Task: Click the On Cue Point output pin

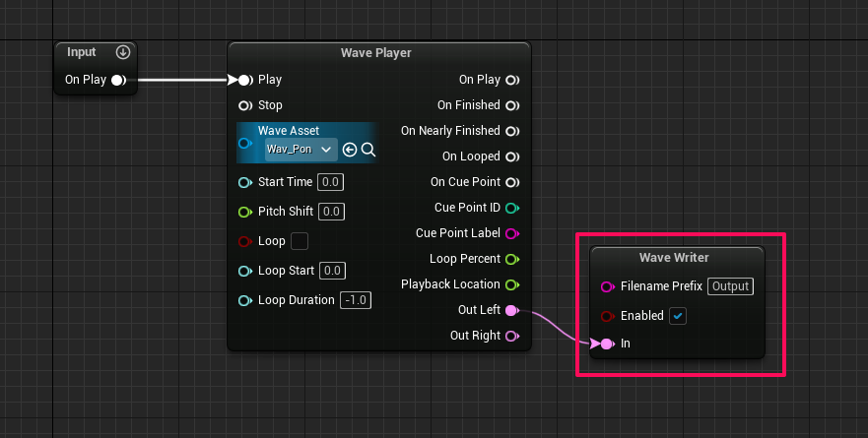Action: (512, 182)
